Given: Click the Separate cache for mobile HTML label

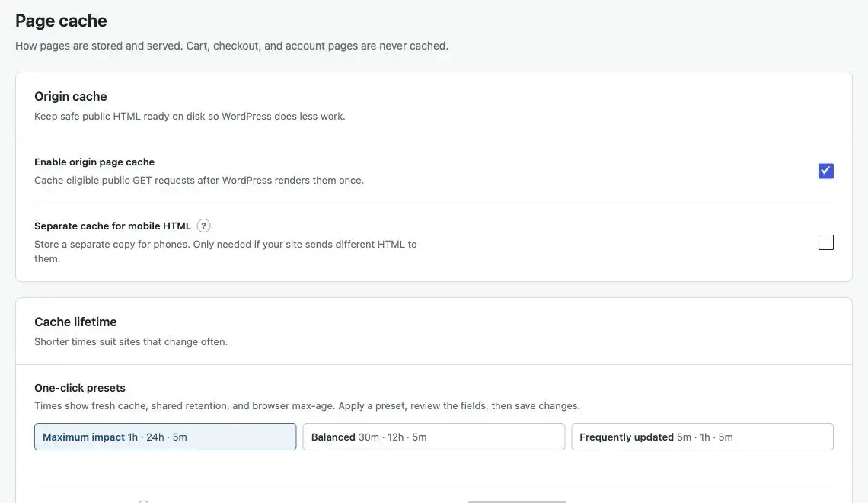Looking at the screenshot, I should pos(113,226).
